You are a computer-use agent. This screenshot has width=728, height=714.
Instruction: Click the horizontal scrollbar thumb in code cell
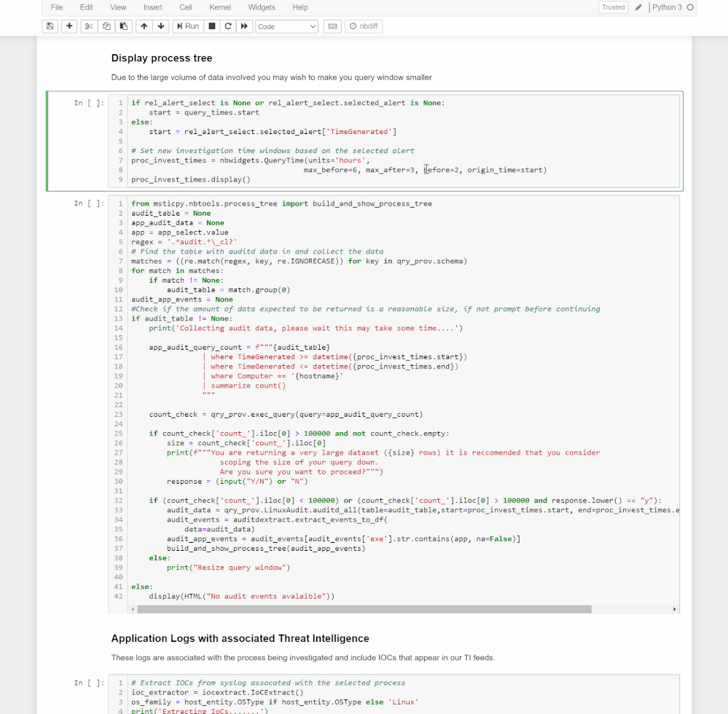(x=364, y=609)
